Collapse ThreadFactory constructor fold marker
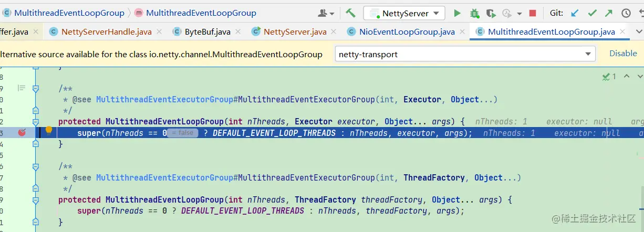This screenshot has height=232, width=644. pyautogui.click(x=36, y=200)
